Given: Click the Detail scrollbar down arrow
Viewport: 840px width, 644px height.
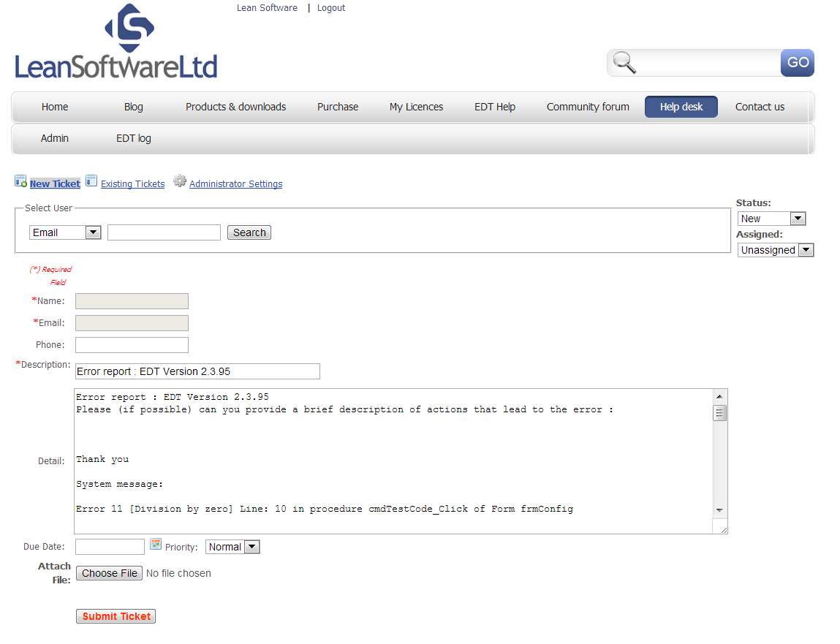Looking at the screenshot, I should click(719, 510).
